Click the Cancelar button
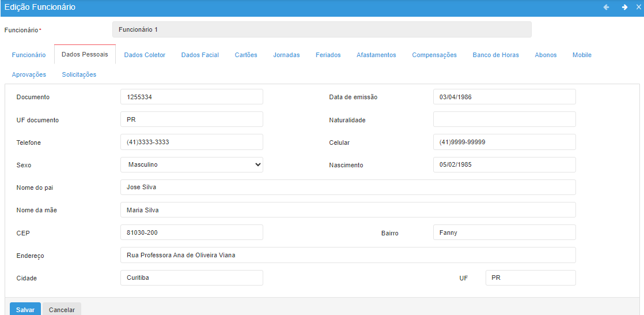The height and width of the screenshot is (315, 644). click(x=62, y=310)
